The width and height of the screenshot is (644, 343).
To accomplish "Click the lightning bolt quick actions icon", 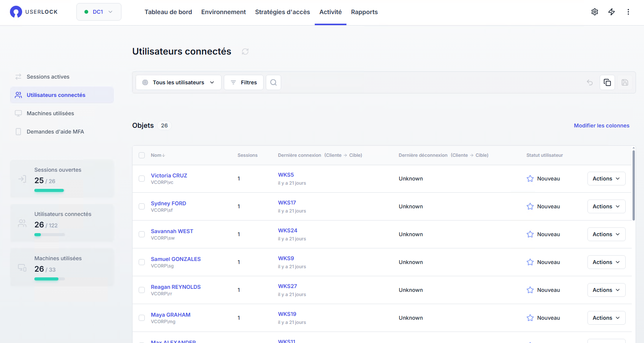I will click(611, 12).
